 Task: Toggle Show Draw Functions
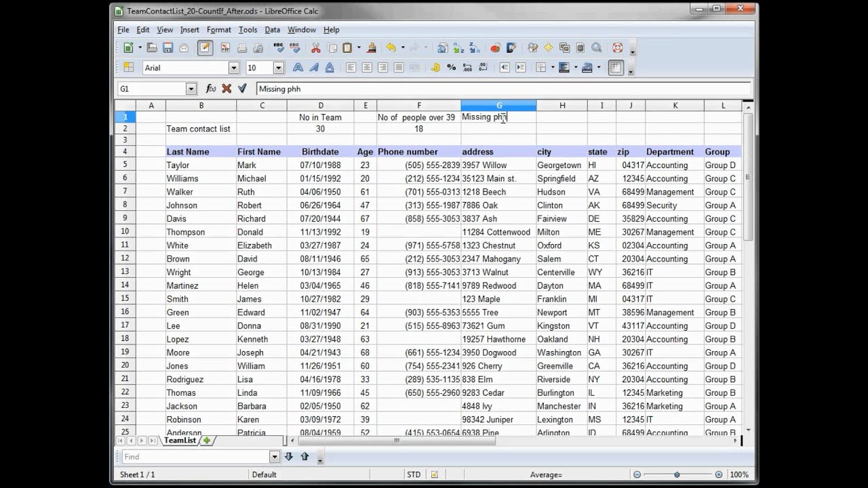tap(511, 48)
